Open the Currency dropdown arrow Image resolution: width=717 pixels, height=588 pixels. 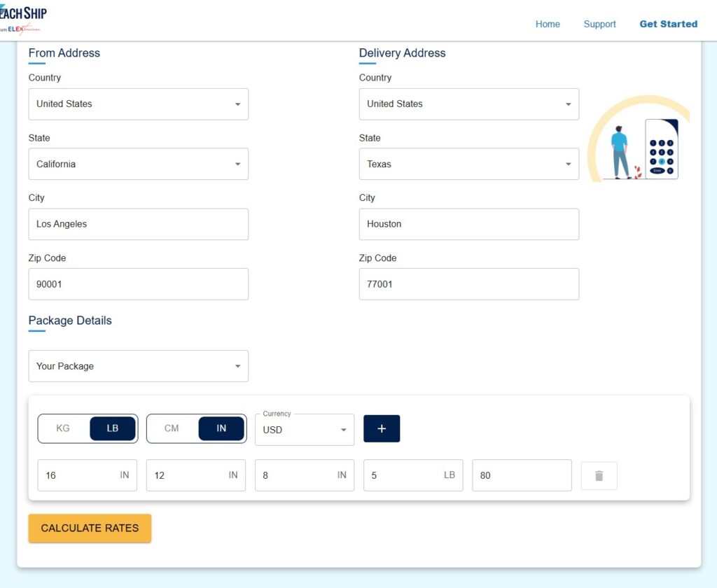coord(343,430)
